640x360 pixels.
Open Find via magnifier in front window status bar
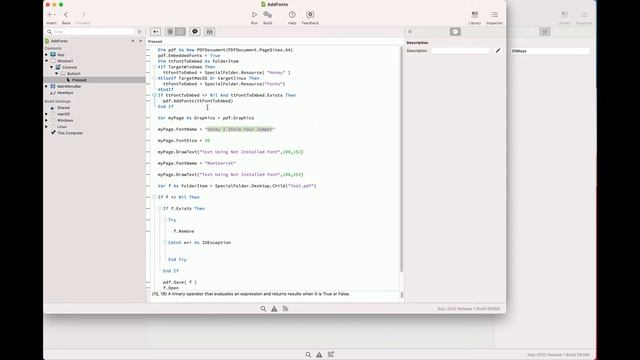click(x=263, y=309)
